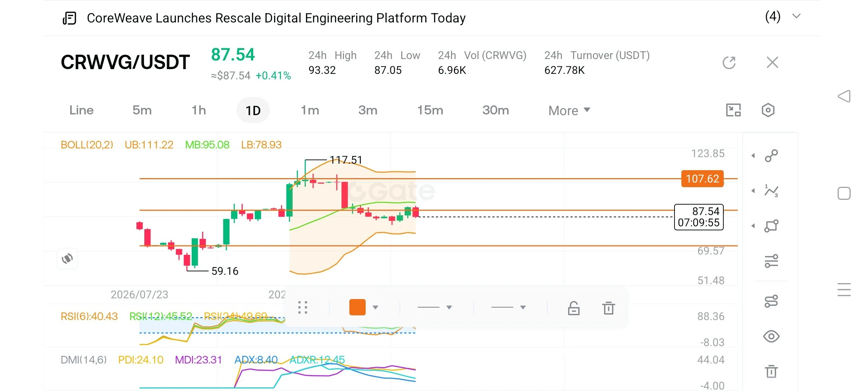Image resolution: width=868 pixels, height=391 pixels.
Task: Select the 15m timeframe
Action: [430, 110]
